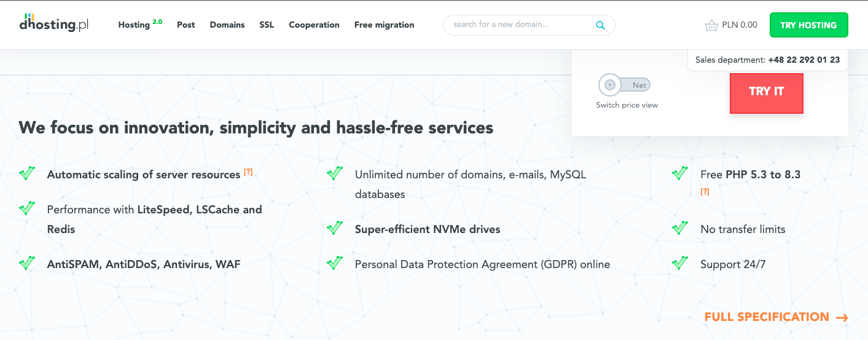The image size is (868, 340).
Task: Select Free migration in navigation
Action: click(385, 25)
